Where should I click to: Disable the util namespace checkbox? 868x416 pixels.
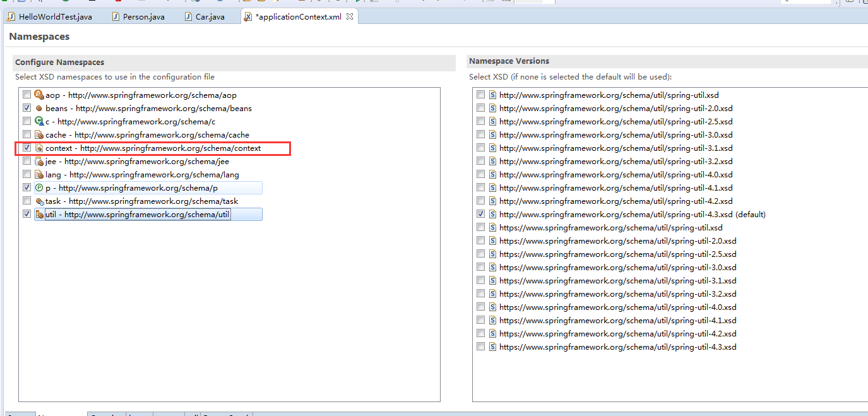[x=27, y=215]
